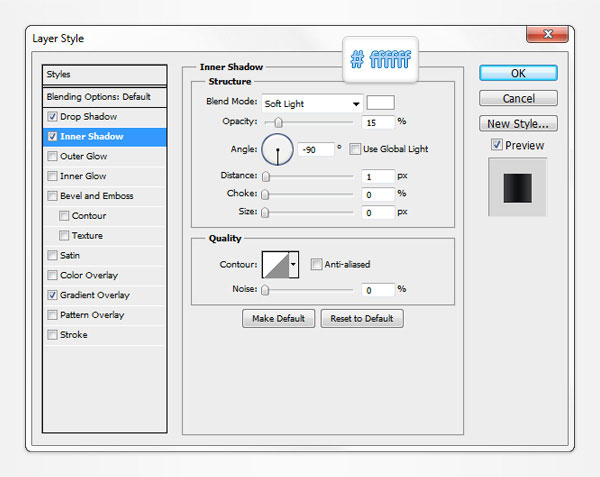Click the style preview thumbnail

(517, 187)
